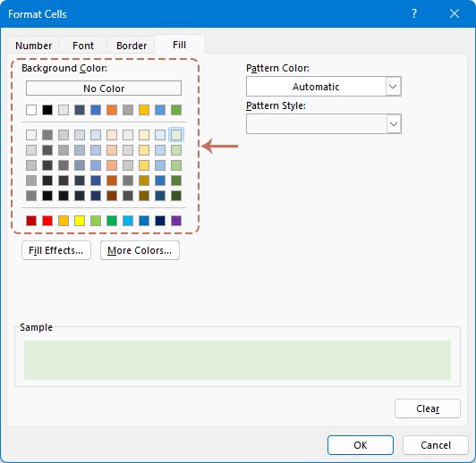Select the yellow standard color swatch
Viewport: 476px width, 463px height.
click(x=80, y=221)
